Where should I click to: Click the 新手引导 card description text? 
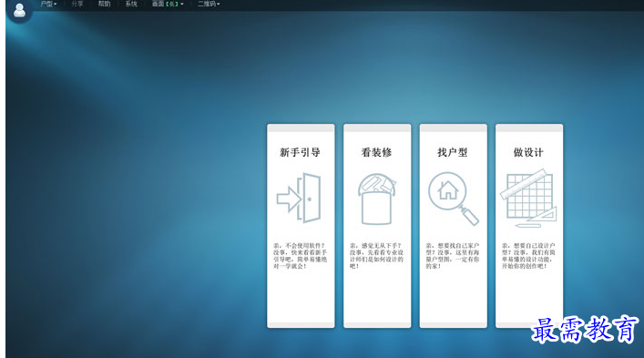coord(301,256)
